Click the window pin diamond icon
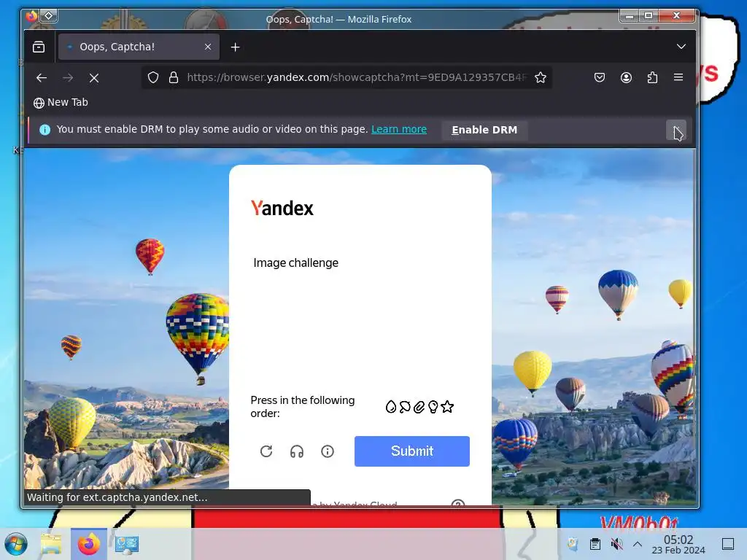The width and height of the screenshot is (747, 560). click(49, 16)
